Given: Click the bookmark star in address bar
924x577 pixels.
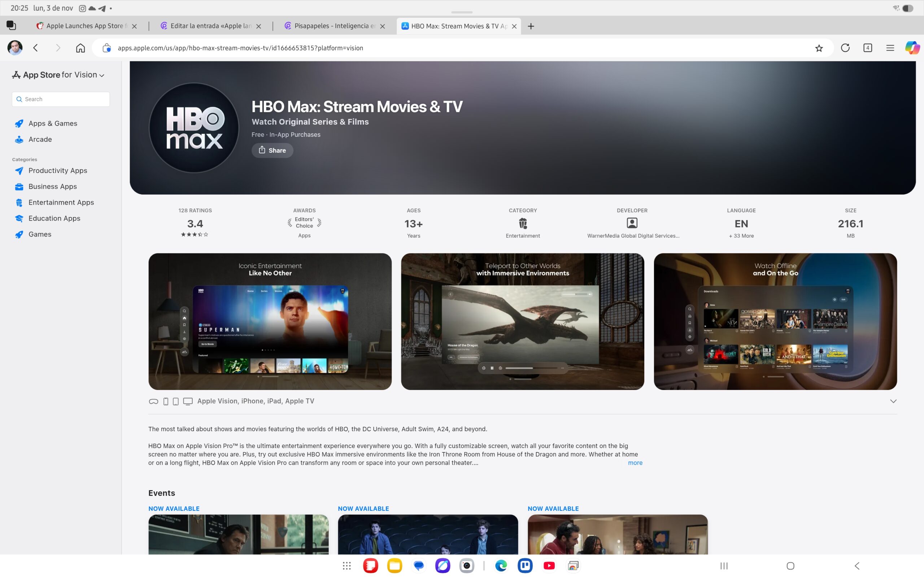Looking at the screenshot, I should [x=818, y=48].
